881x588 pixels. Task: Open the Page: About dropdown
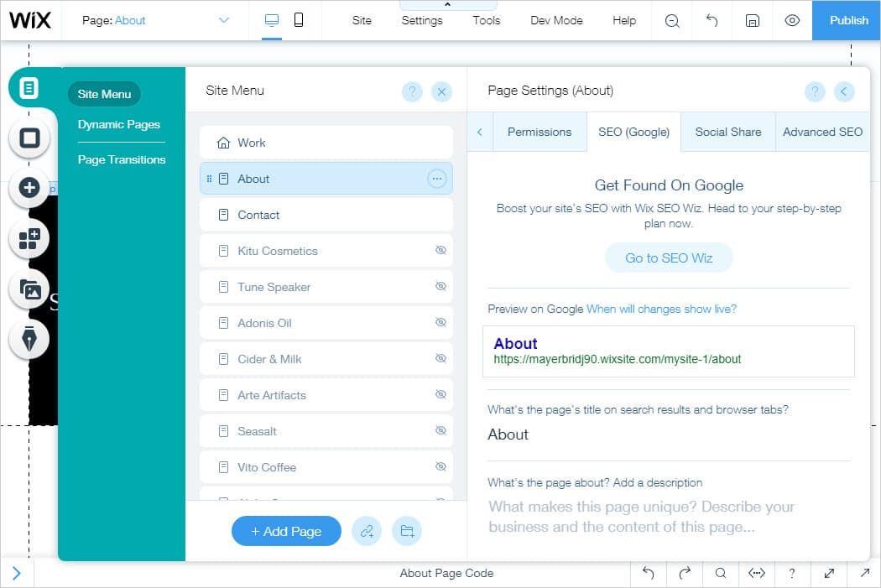(155, 20)
